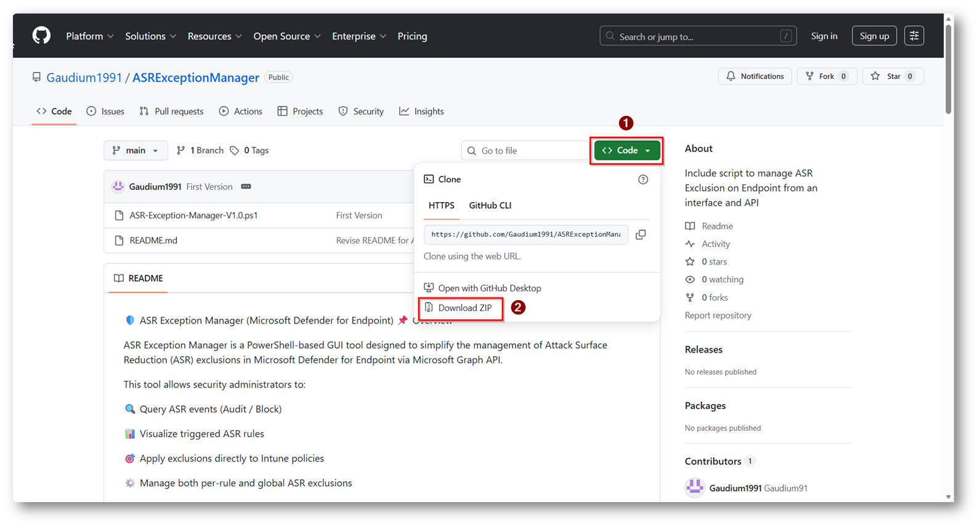Click the help icon in Clone panel
This screenshot has width=980, height=528.
pos(642,179)
